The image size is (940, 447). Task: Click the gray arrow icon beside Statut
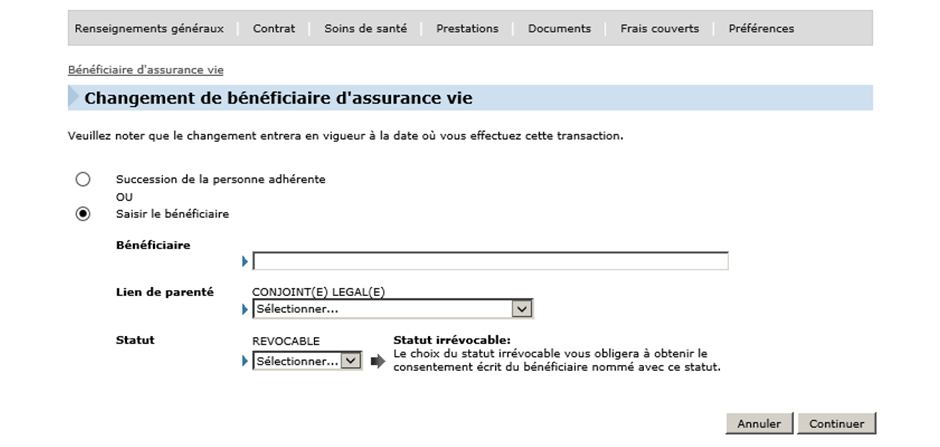[378, 361]
